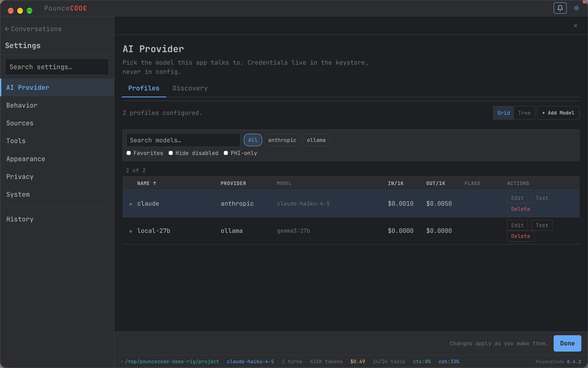Image resolution: width=588 pixels, height=368 pixels.
Task: Click the project path in status bar
Action: pyautogui.click(x=172, y=362)
